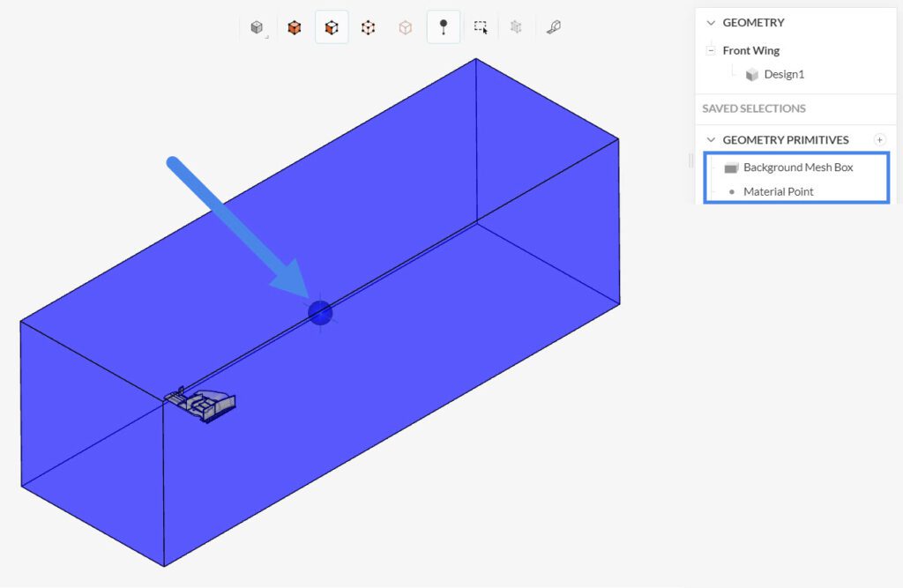This screenshot has height=588, width=903.
Task: Click the SAVED SELECTIONS header
Action: tap(755, 108)
